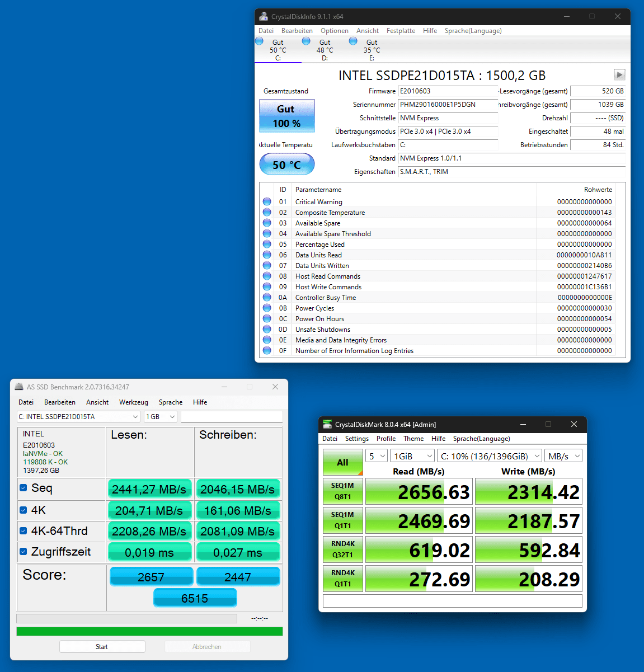Viewport: 644px width, 672px height.
Task: Click the Rohwerte column header
Action: 598,190
